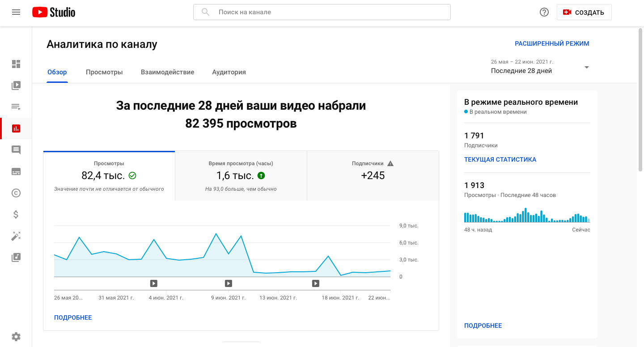Open the Copyright sidebar icon
The height and width of the screenshot is (347, 644).
16,193
